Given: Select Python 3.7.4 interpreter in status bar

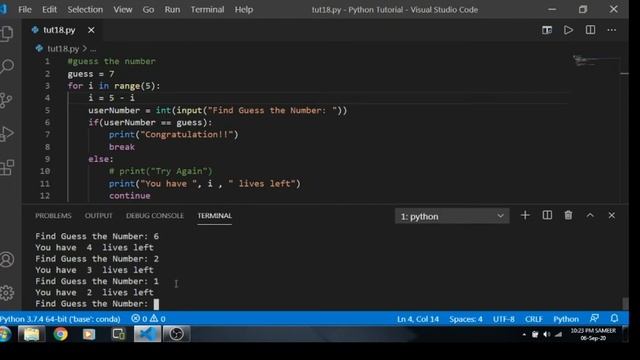Looking at the screenshot, I should coord(60,319).
